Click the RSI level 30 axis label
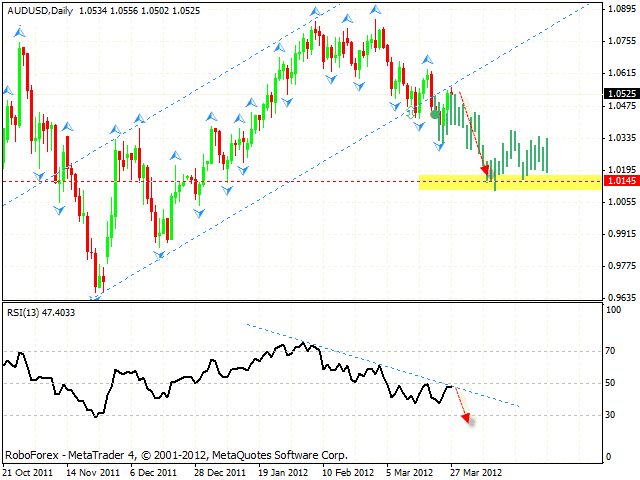The image size is (640, 480). 610,415
